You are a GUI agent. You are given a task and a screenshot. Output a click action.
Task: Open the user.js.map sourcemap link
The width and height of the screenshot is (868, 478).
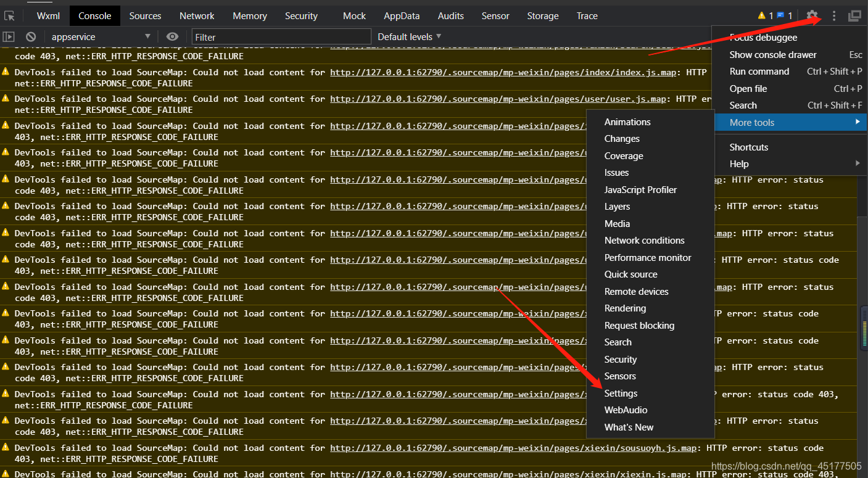(x=498, y=99)
